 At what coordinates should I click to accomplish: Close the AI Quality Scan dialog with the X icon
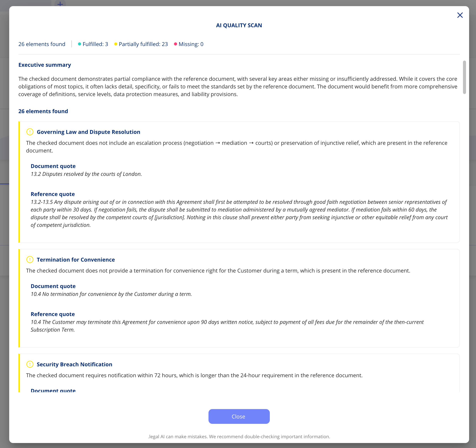click(x=460, y=15)
